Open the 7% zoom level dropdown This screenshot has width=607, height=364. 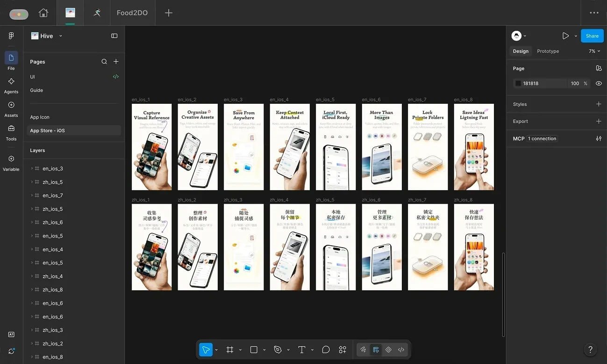(x=594, y=51)
